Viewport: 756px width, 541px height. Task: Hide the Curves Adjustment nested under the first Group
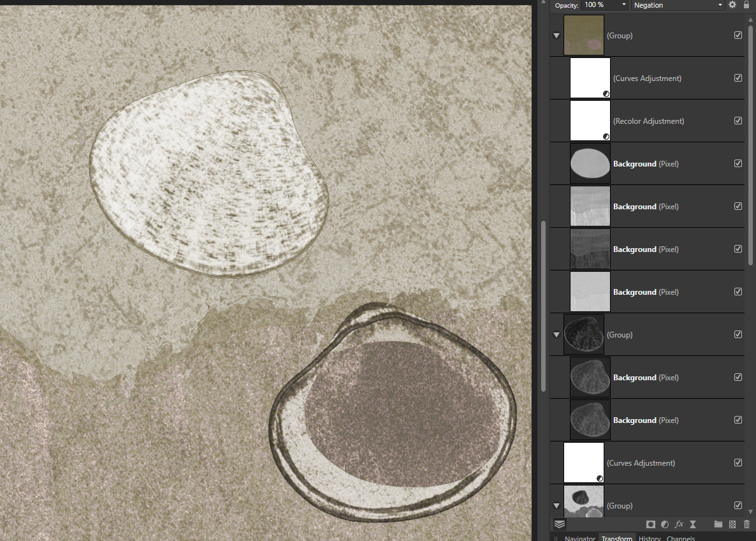pyautogui.click(x=738, y=78)
